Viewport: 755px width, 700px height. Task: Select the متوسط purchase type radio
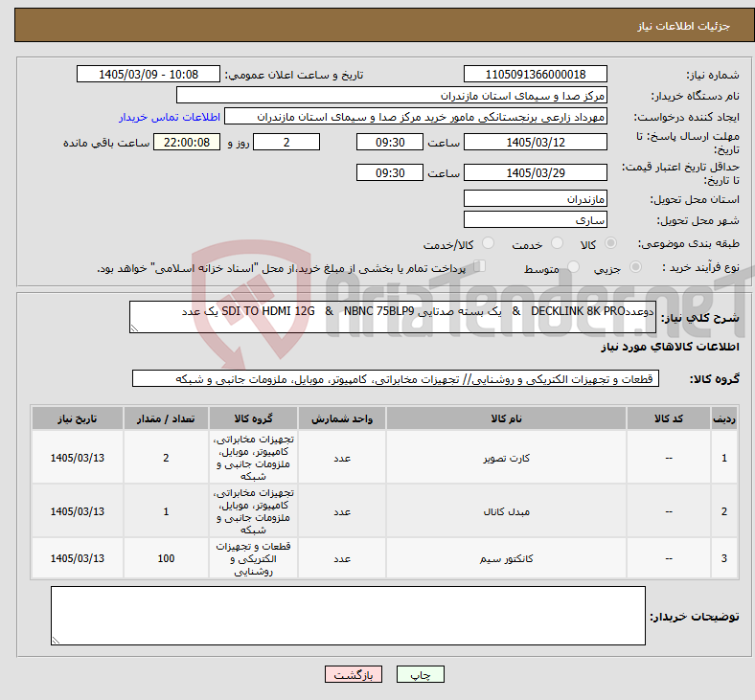573,267
